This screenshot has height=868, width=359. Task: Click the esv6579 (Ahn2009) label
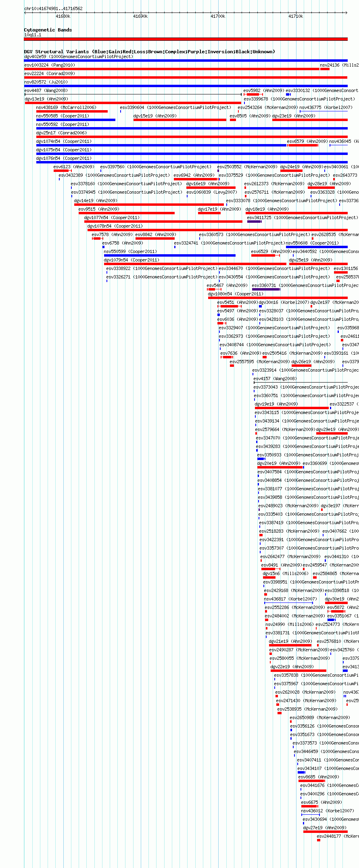tap(307, 141)
